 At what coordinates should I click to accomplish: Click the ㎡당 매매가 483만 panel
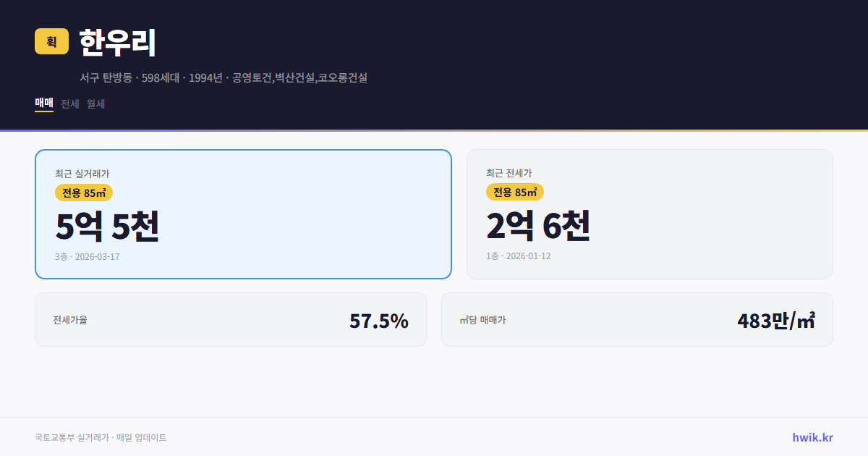tap(637, 319)
